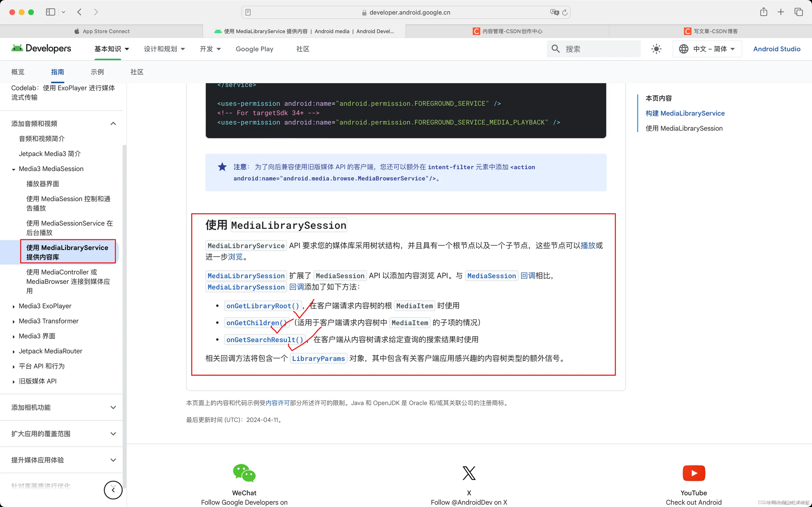Click the YouTube icon in the footer
The image size is (812, 507).
coord(693,473)
